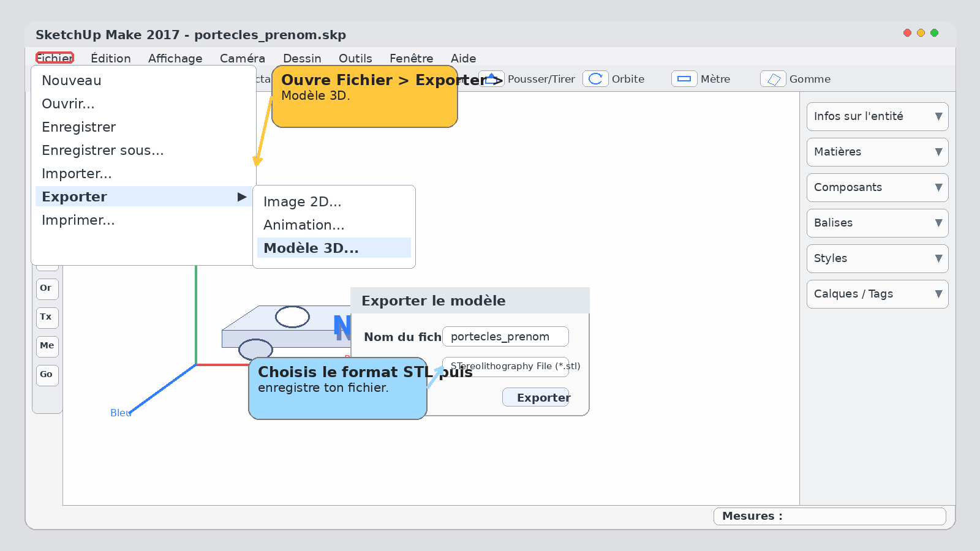Choose Modèle 3D... in Exporter submenu
Screen dimensions: 980x551
(x=334, y=248)
